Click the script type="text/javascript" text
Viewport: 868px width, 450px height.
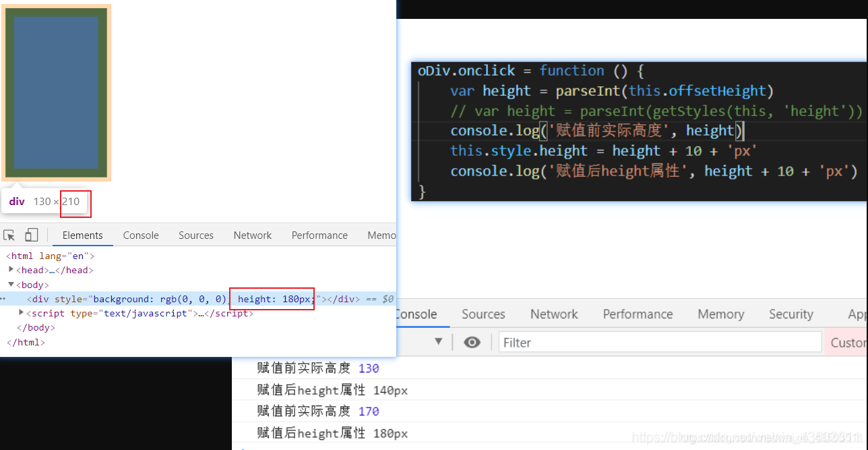112,313
